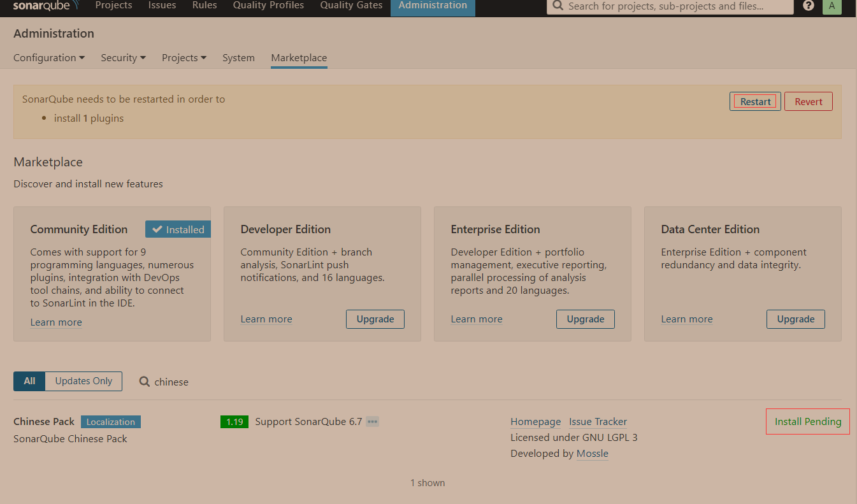Click the 1.19 version badge

[234, 421]
